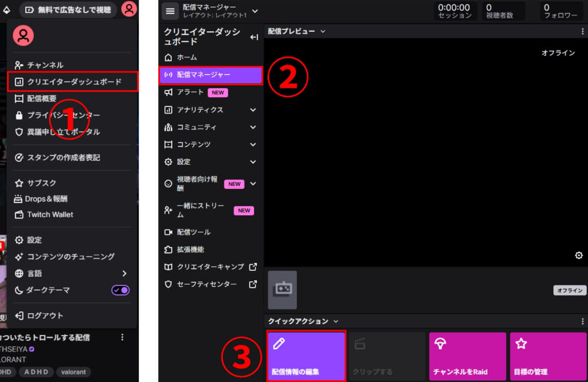
Task: Toggle the hamburger navigation menu
Action: pos(170,11)
